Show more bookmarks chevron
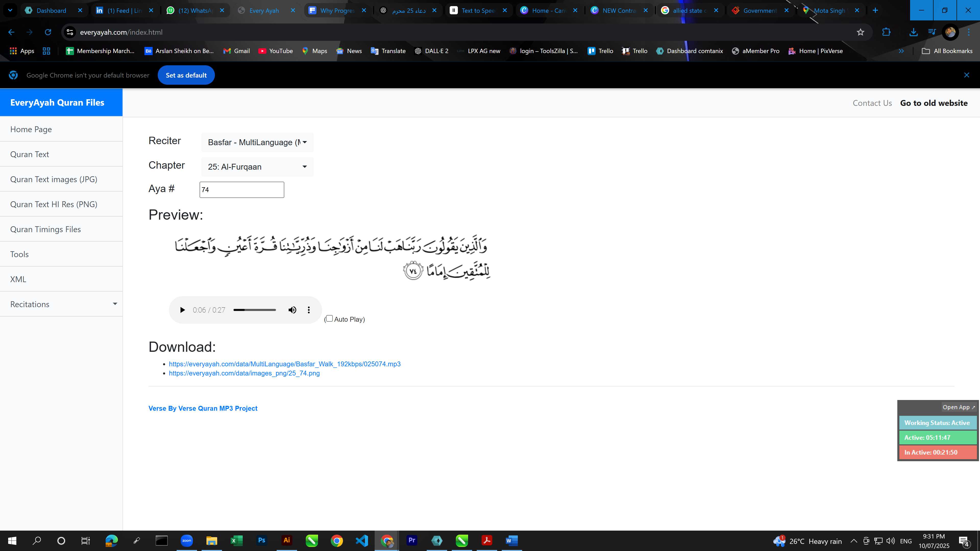The image size is (980, 551). pos(901,51)
